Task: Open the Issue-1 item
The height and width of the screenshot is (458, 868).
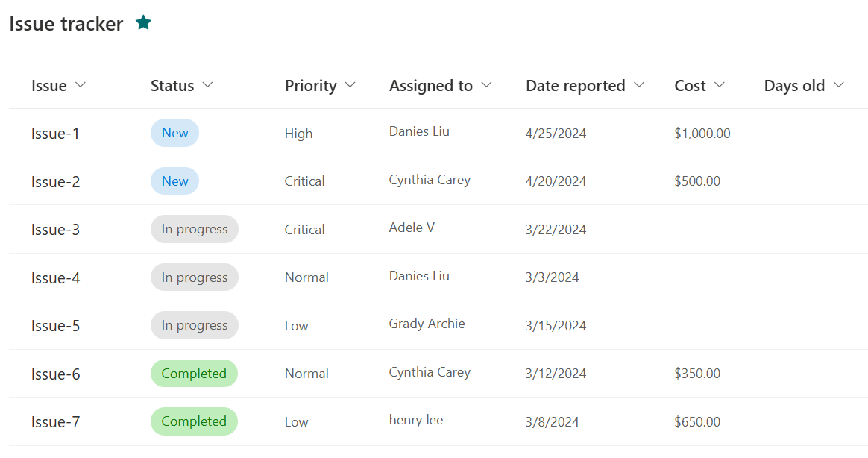Action: point(55,134)
